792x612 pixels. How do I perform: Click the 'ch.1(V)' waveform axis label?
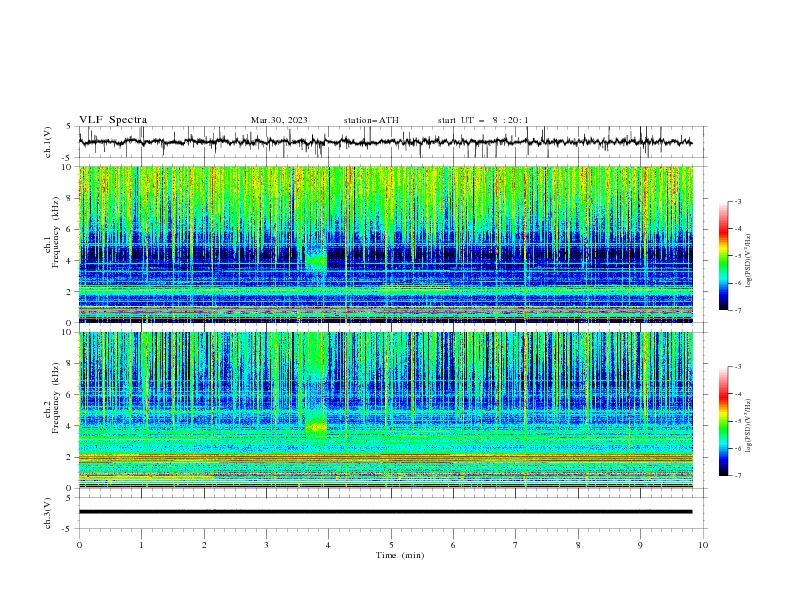48,142
